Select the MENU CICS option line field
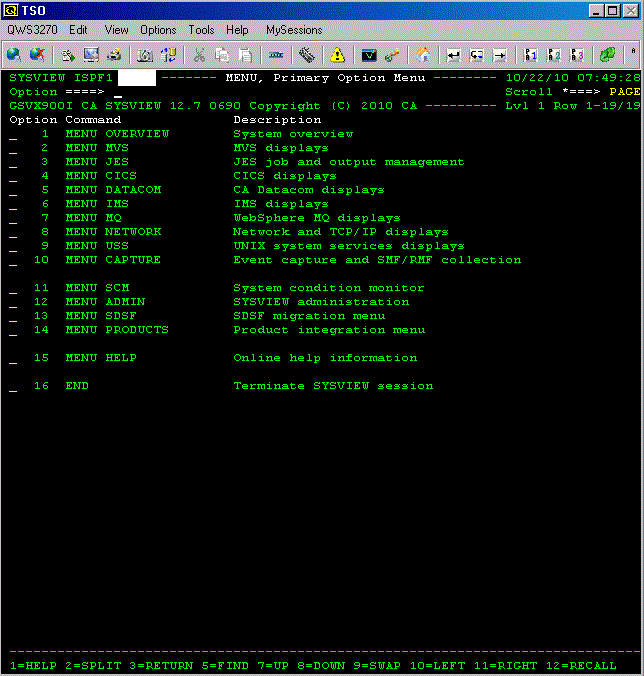The width and height of the screenshot is (644, 676). (x=14, y=176)
